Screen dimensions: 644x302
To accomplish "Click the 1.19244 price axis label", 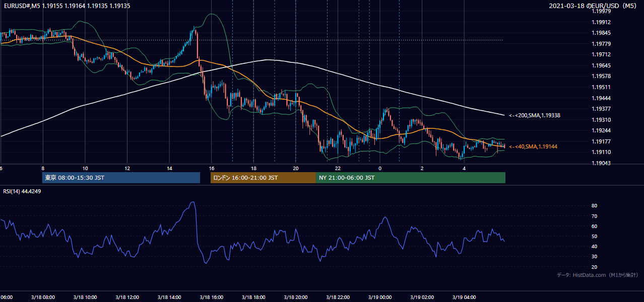I will pyautogui.click(x=601, y=130).
